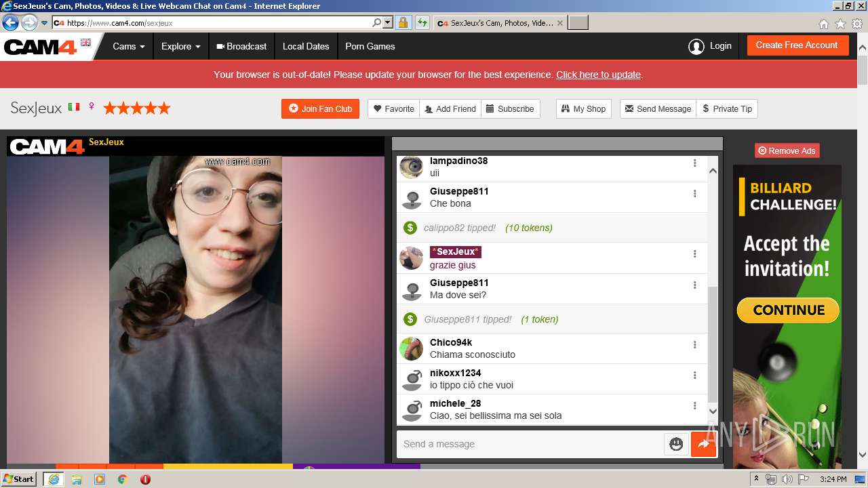Click michele_28 username in chat
Viewport: 868px width, 488px height.
456,403
